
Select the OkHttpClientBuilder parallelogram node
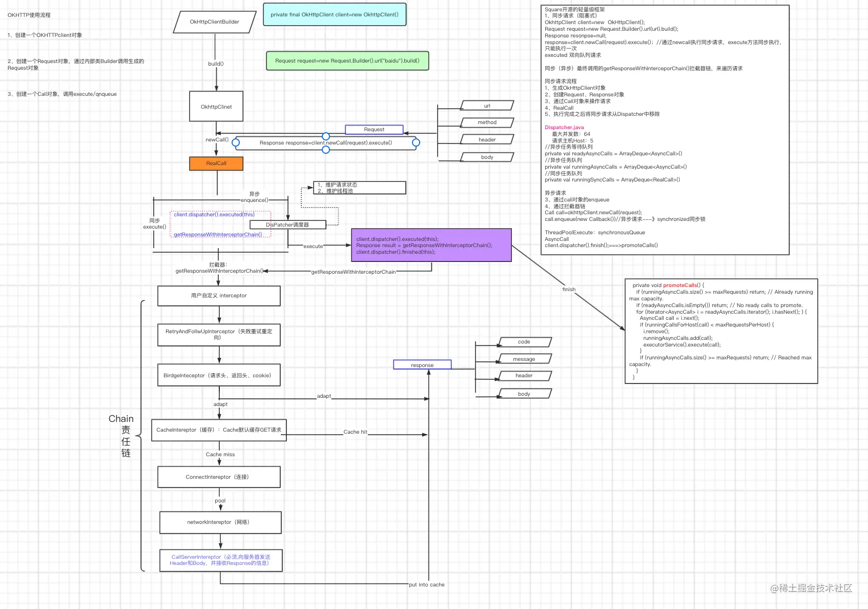(x=215, y=22)
